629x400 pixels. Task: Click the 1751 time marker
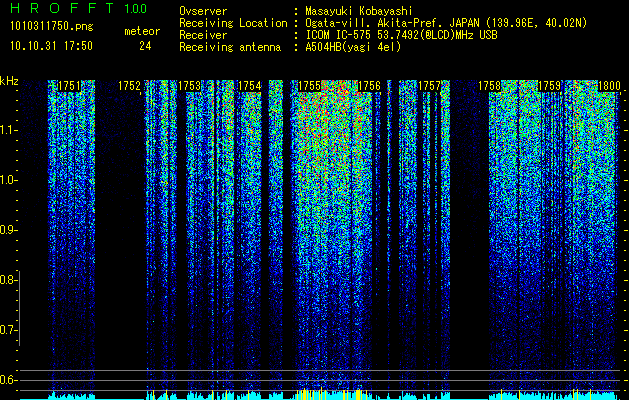click(x=69, y=86)
